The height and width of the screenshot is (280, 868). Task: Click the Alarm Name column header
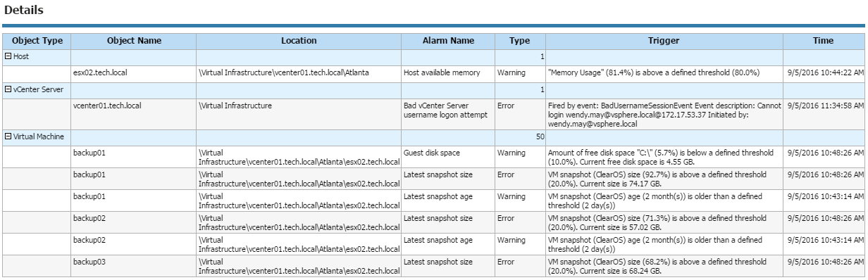point(448,41)
